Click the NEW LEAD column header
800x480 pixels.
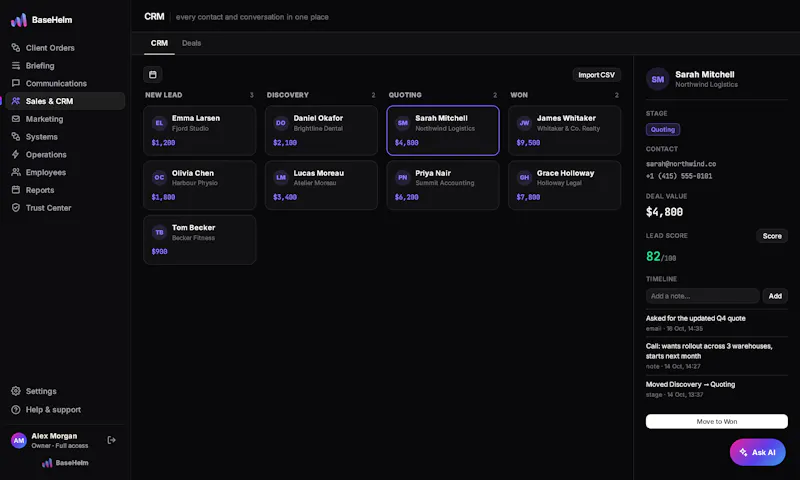pyautogui.click(x=163, y=95)
